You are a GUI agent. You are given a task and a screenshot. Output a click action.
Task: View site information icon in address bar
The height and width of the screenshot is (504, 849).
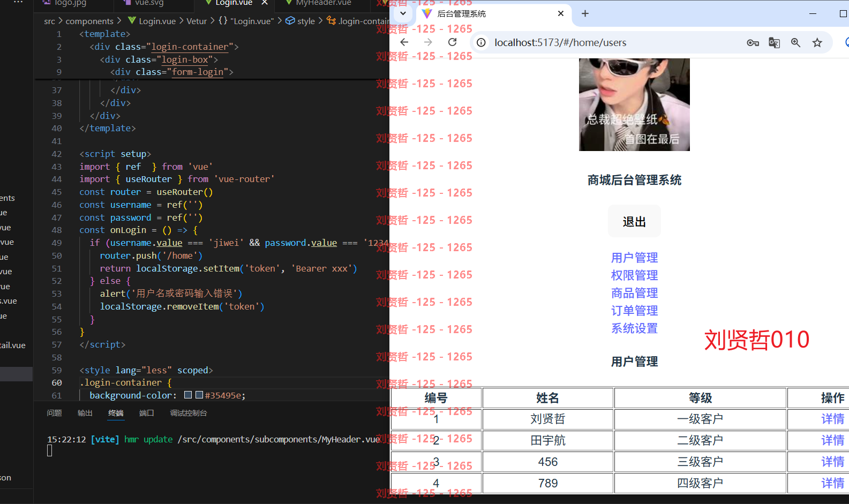(x=482, y=42)
